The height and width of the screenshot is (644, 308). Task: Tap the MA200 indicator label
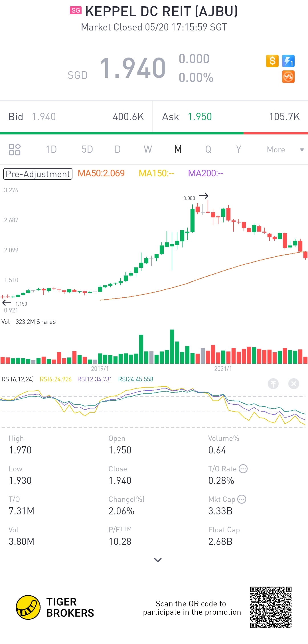click(206, 173)
